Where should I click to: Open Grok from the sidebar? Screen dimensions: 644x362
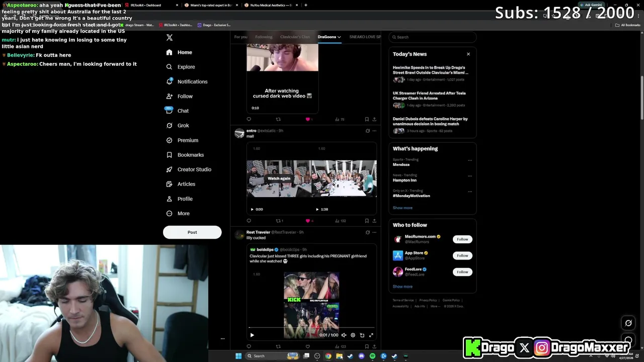pyautogui.click(x=178, y=125)
